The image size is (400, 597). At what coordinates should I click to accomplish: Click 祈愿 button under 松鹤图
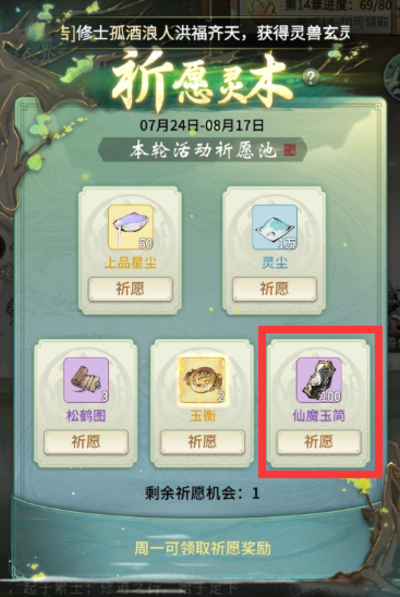tap(86, 442)
